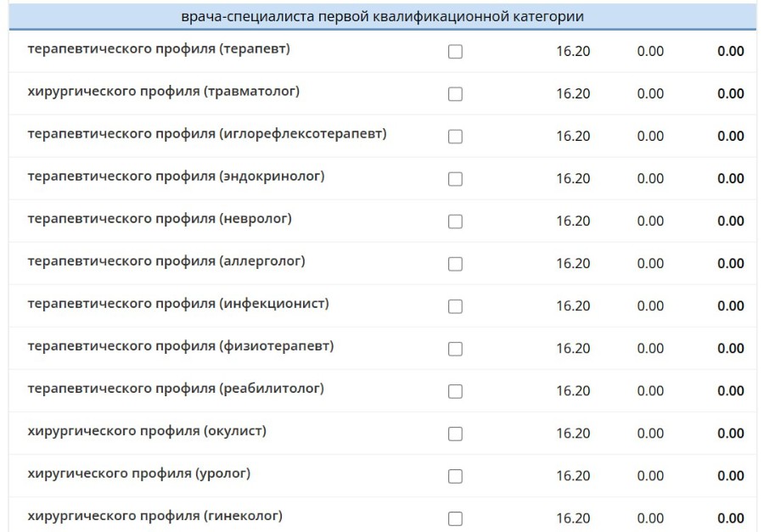Click the 'хиругического профиля (уролог)' row label

139,473
